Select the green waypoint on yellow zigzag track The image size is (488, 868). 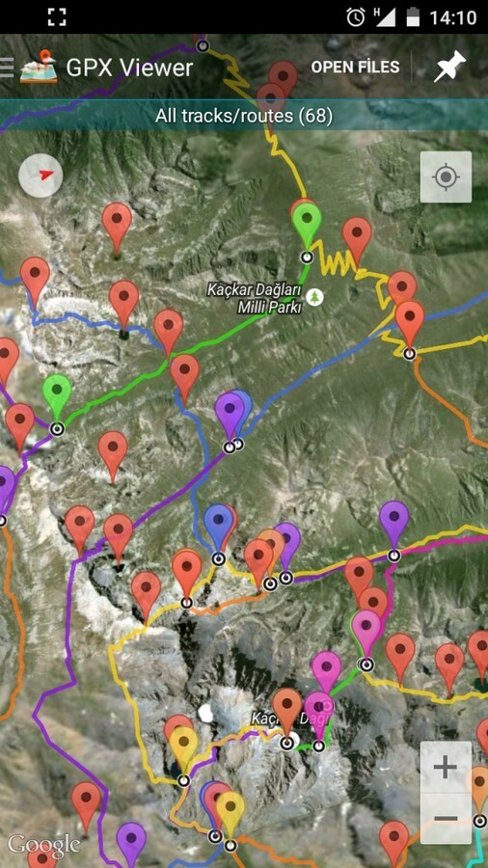(307, 226)
